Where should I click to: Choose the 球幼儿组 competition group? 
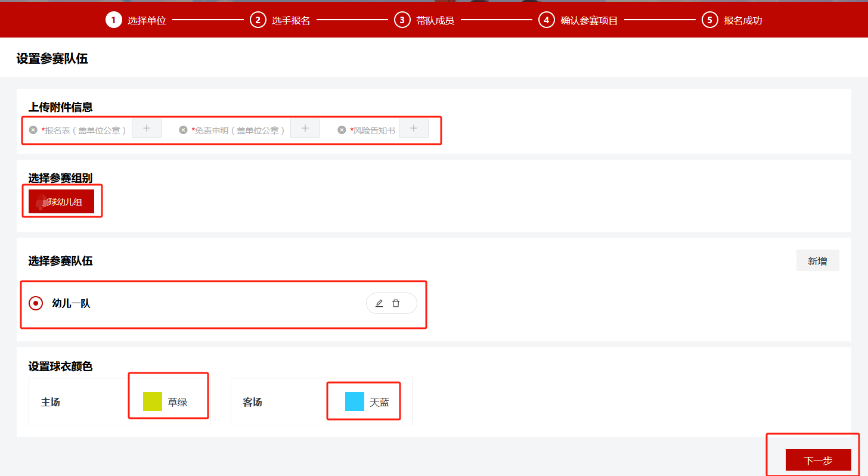coord(61,201)
